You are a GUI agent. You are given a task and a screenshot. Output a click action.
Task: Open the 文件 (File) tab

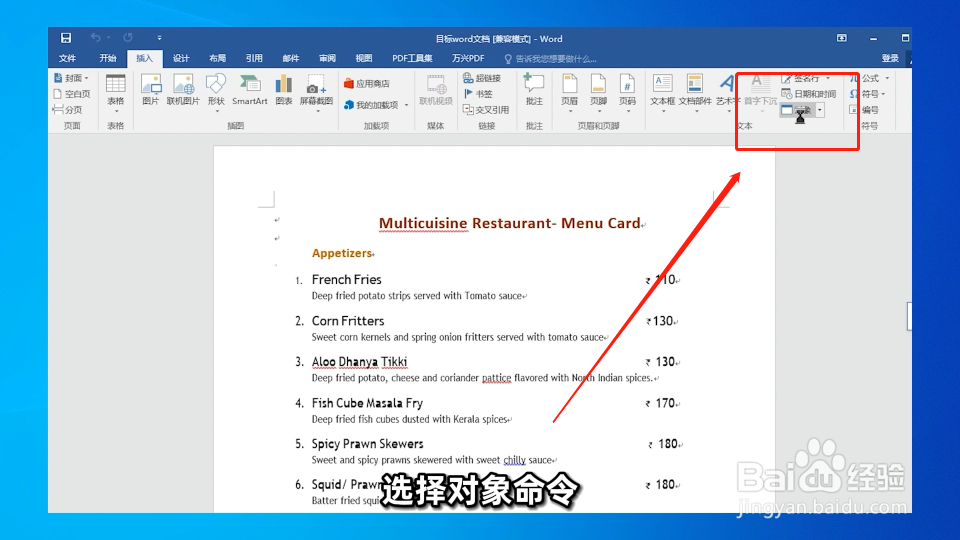point(67,58)
